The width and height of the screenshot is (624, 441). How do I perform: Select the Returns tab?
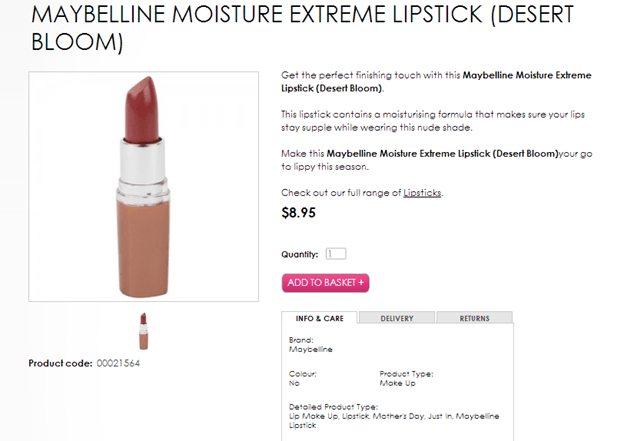(x=474, y=318)
